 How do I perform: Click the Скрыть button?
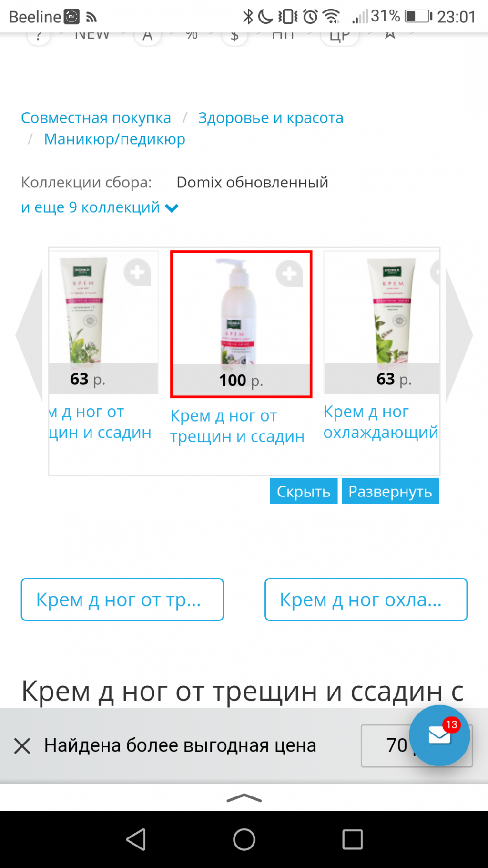pyautogui.click(x=304, y=491)
